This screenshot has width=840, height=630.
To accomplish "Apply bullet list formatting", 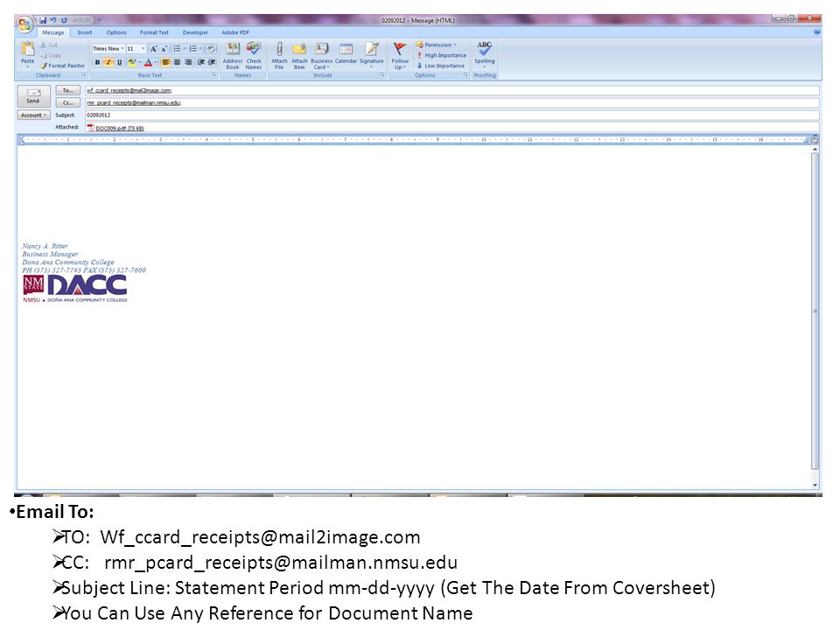I will click(x=177, y=49).
